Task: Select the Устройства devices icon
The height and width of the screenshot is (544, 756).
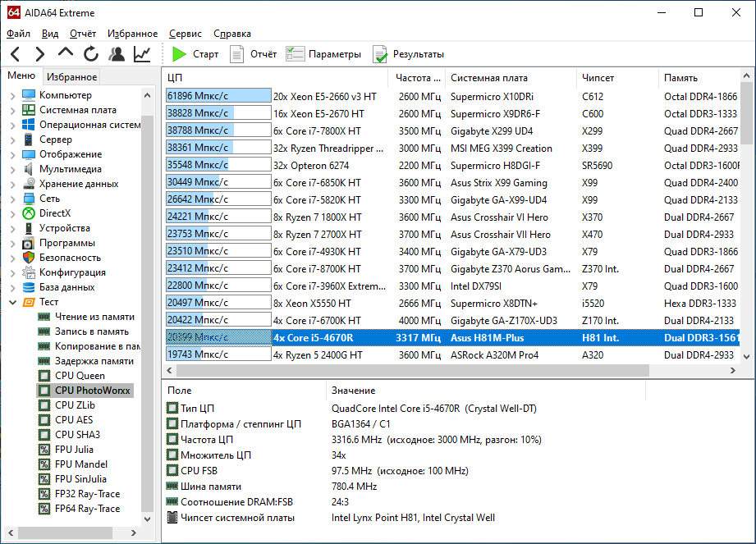Action: (x=29, y=228)
